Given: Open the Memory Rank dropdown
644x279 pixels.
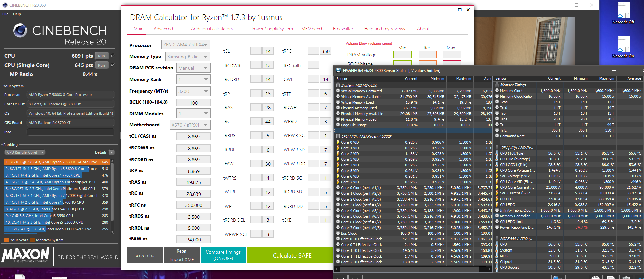Looking at the screenshot, I should coord(194,79).
